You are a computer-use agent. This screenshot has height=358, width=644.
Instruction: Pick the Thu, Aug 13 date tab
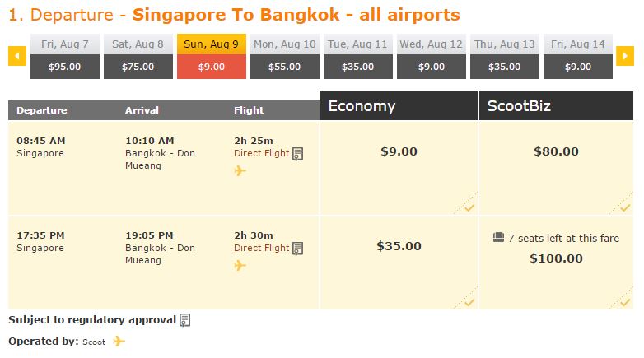(504, 56)
